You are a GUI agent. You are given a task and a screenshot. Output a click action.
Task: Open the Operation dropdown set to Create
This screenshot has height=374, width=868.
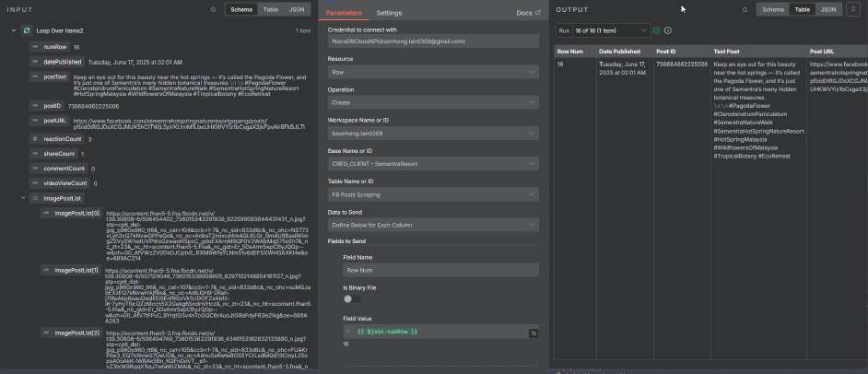433,102
